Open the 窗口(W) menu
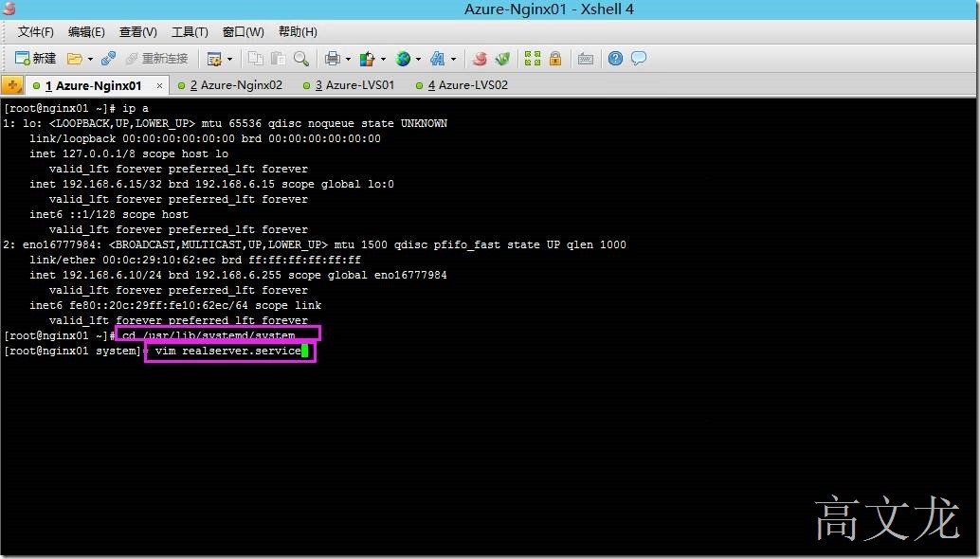The height and width of the screenshot is (559, 980). (244, 32)
